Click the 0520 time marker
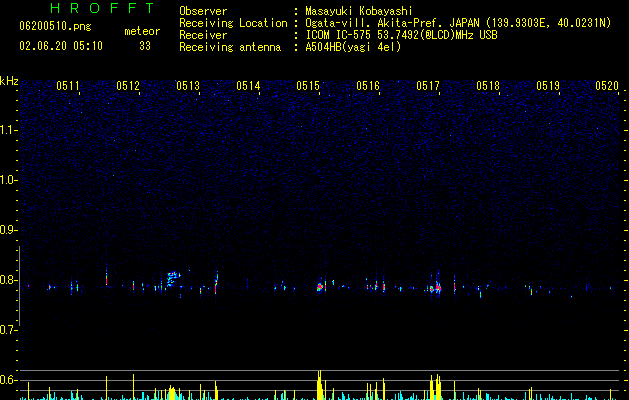The height and width of the screenshot is (400, 629). click(x=607, y=86)
